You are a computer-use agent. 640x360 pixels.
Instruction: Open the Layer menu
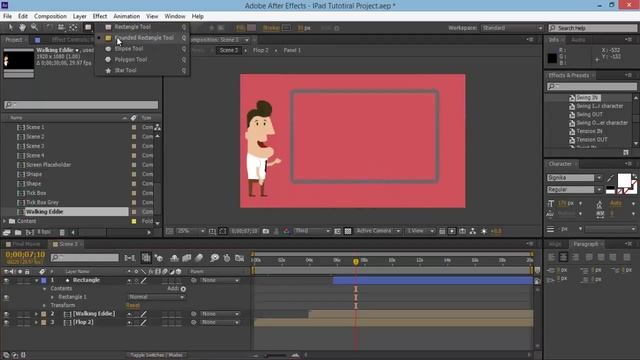point(80,16)
